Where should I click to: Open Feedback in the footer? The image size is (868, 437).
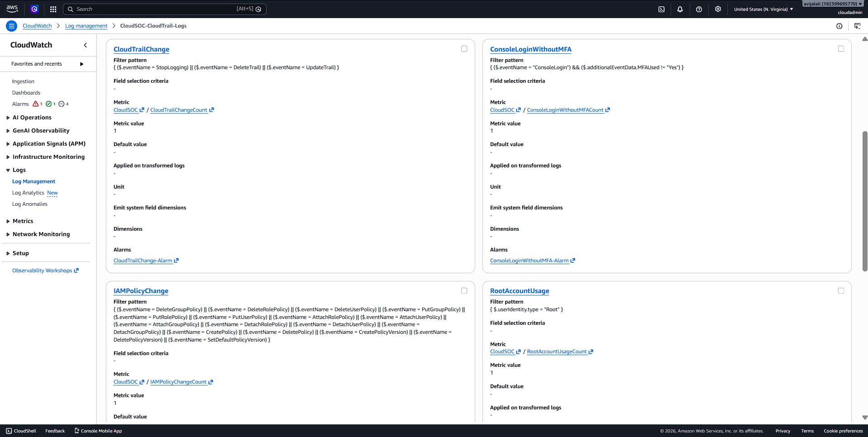(x=55, y=431)
